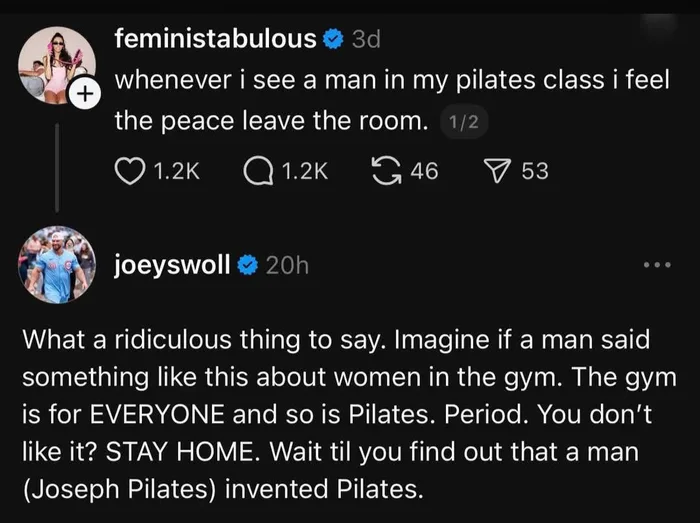Click the 20h timestamp on the reply

[x=287, y=266]
